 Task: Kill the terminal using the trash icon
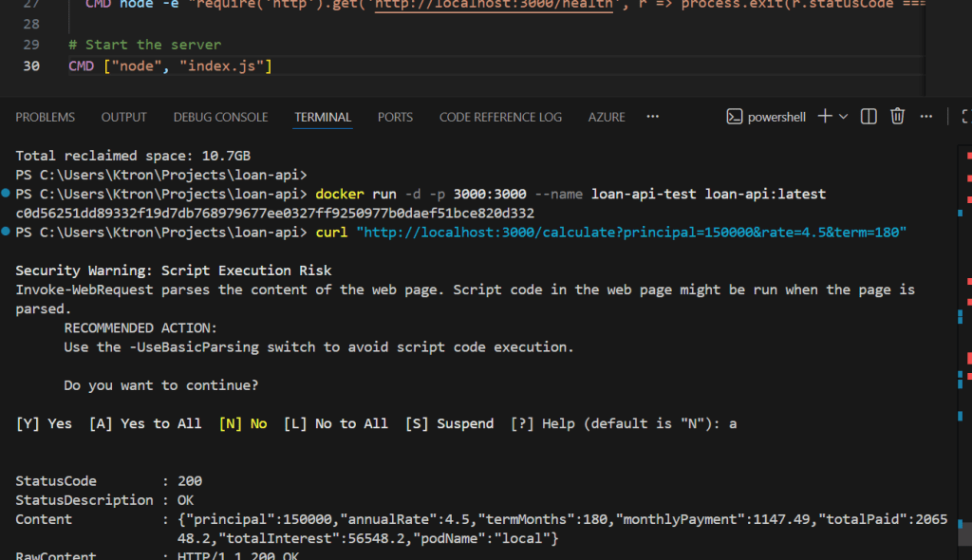click(x=897, y=117)
